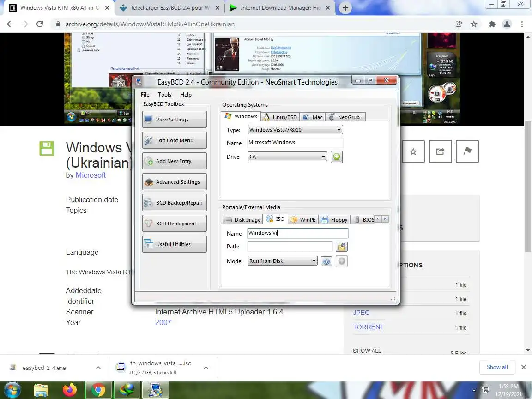Viewport: 532px width, 399px height.
Task: Bookmark this page with star icon
Action: coord(474,24)
